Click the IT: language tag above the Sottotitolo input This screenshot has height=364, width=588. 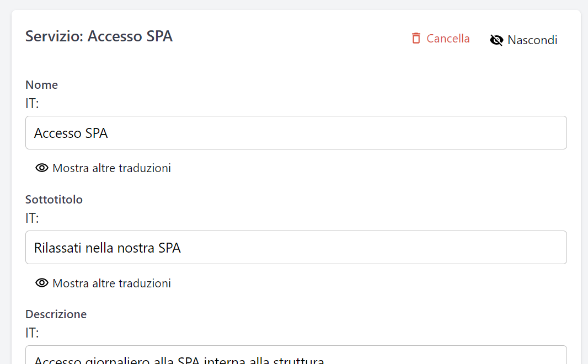coord(32,218)
